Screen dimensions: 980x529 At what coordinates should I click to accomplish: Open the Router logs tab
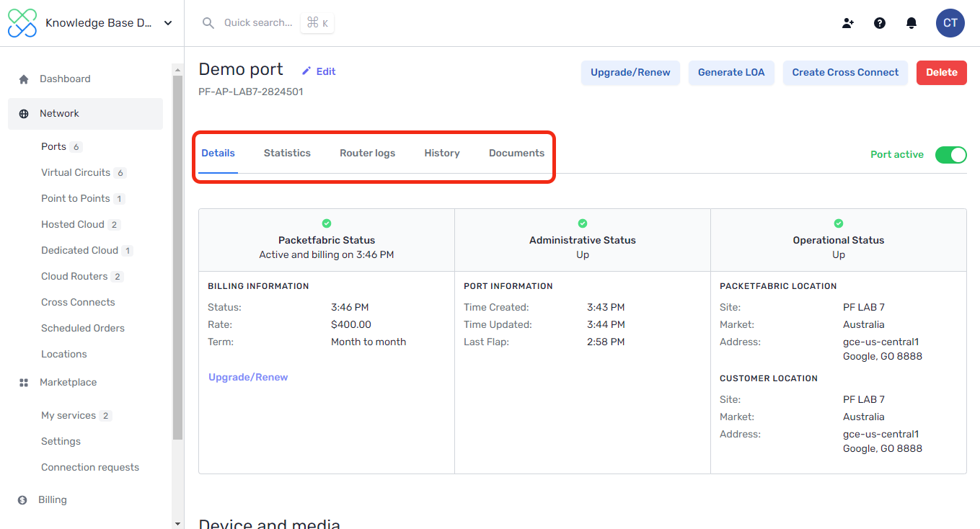click(x=367, y=154)
